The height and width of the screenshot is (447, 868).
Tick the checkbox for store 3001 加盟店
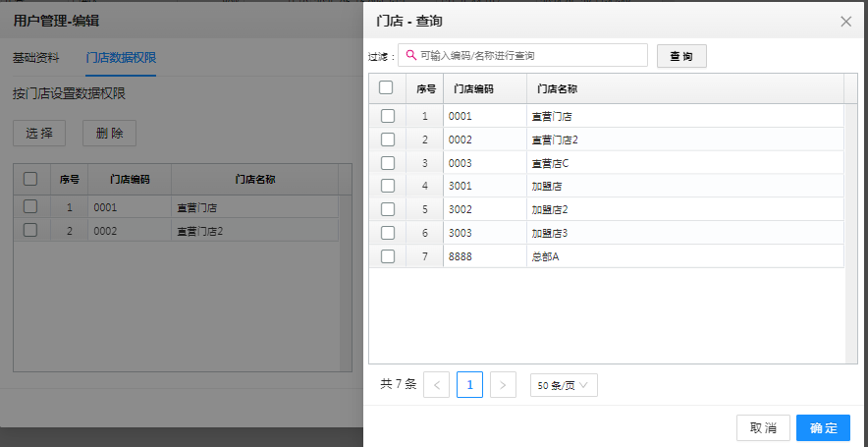pyautogui.click(x=388, y=186)
